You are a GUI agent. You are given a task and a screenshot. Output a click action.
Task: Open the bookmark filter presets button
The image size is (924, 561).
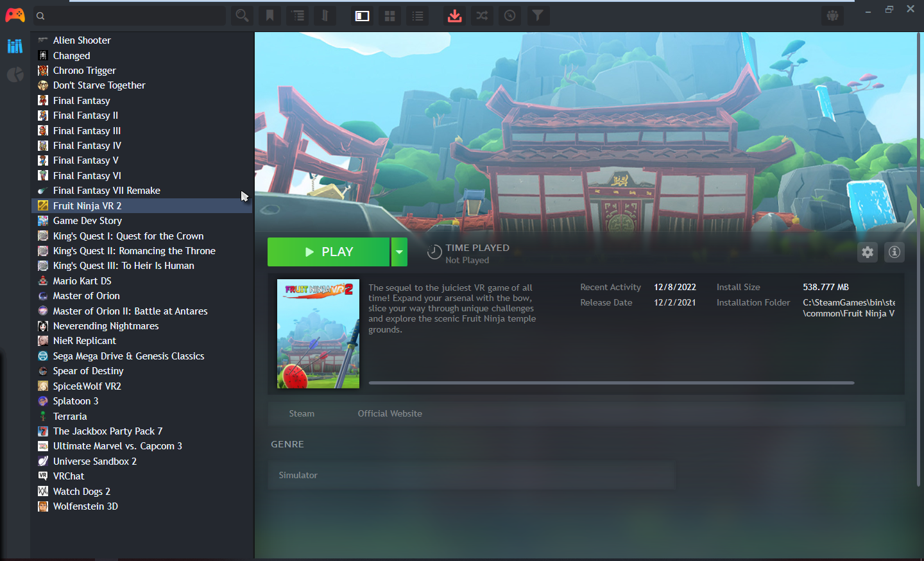point(270,15)
